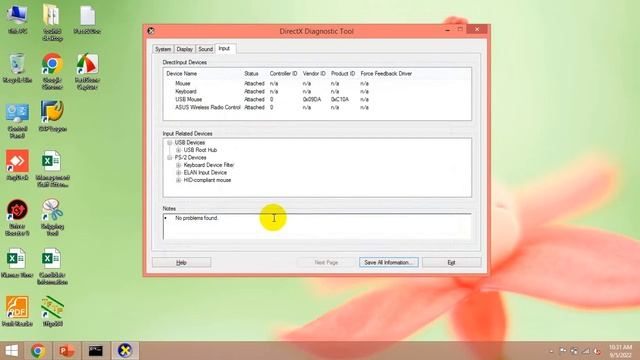
Task: Click Save All Information button
Action: (x=389, y=262)
